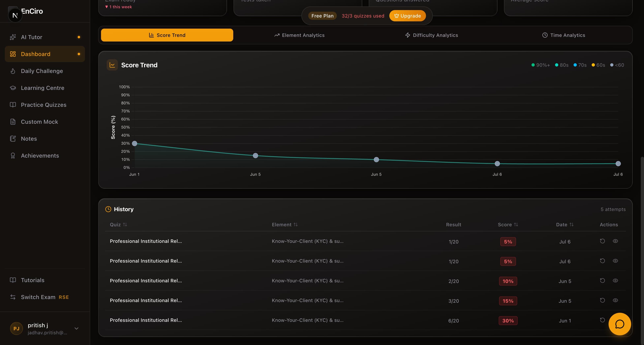Open Notes from the sidebar

click(x=45, y=138)
